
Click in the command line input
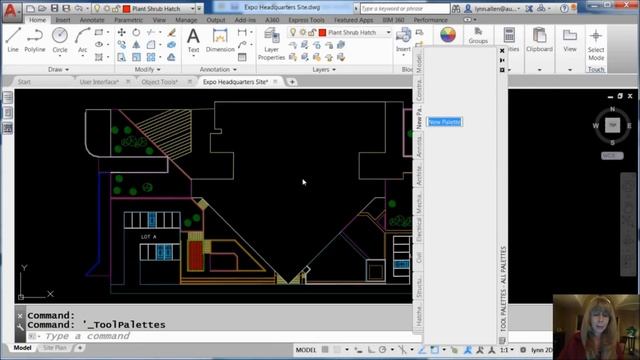pos(220,336)
